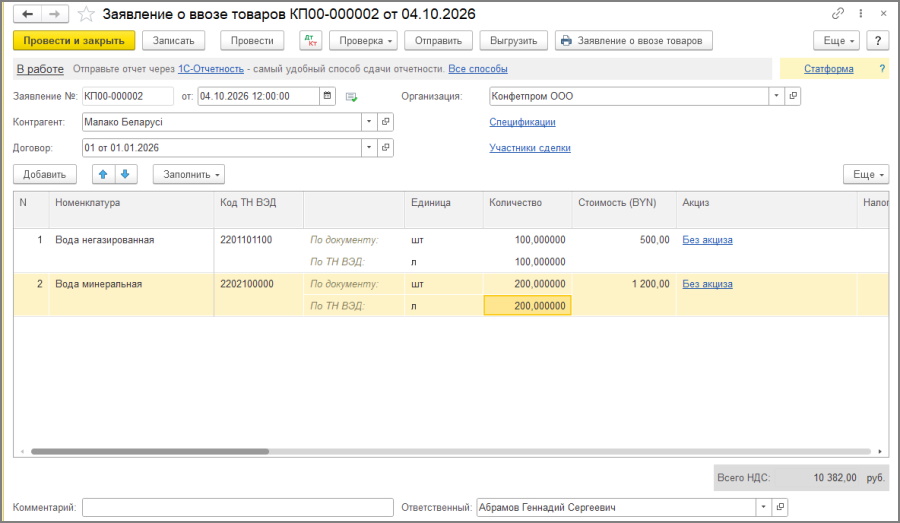Open Контрагент card with open-form icon

point(386,122)
